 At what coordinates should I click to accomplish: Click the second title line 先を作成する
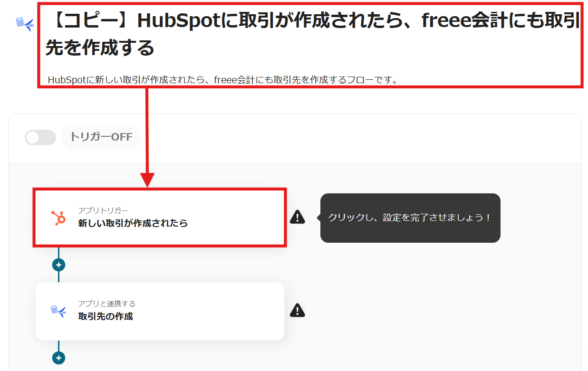tap(100, 48)
